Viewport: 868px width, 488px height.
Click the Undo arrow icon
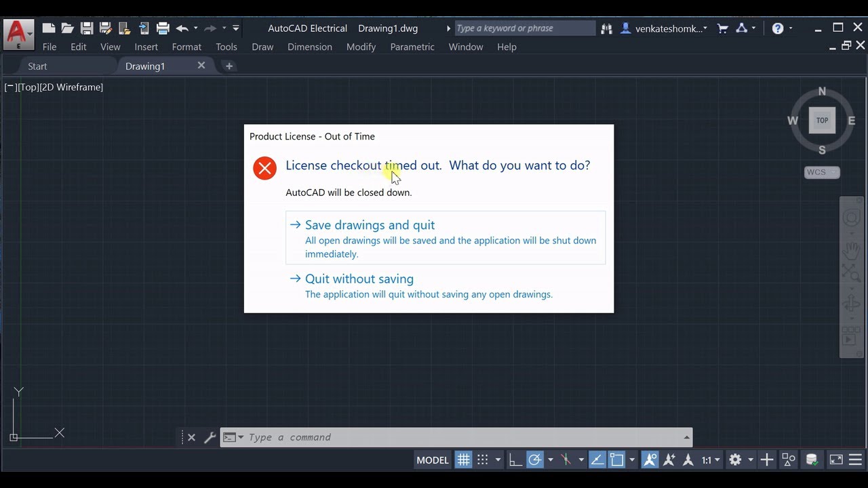(x=182, y=28)
